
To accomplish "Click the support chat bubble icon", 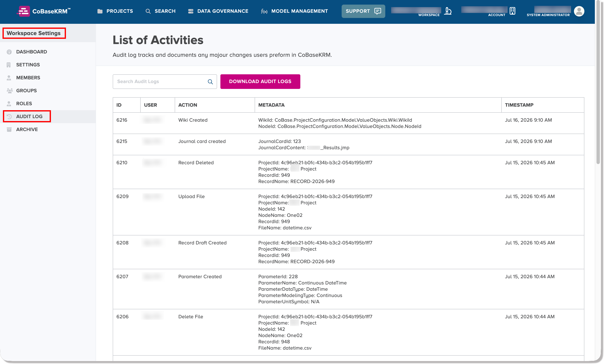I will (x=378, y=11).
